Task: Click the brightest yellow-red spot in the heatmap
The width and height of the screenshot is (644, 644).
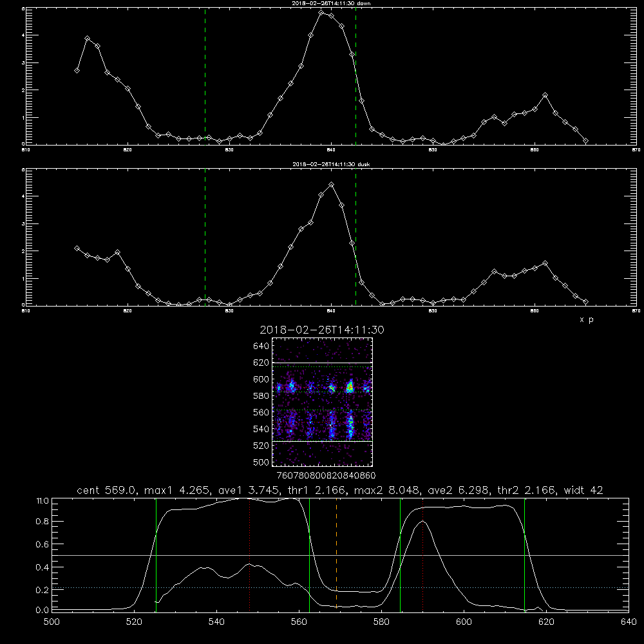Action: 350,386
